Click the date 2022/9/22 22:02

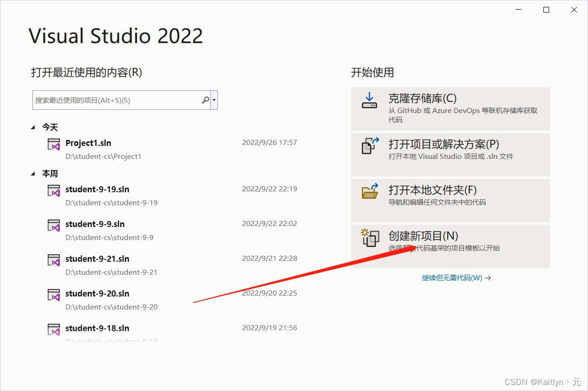tap(269, 224)
